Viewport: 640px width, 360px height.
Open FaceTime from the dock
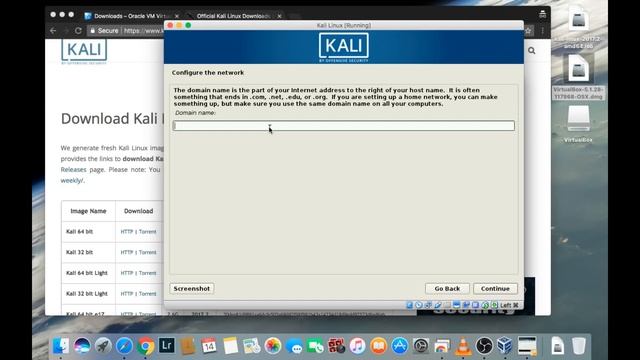[x=315, y=346]
